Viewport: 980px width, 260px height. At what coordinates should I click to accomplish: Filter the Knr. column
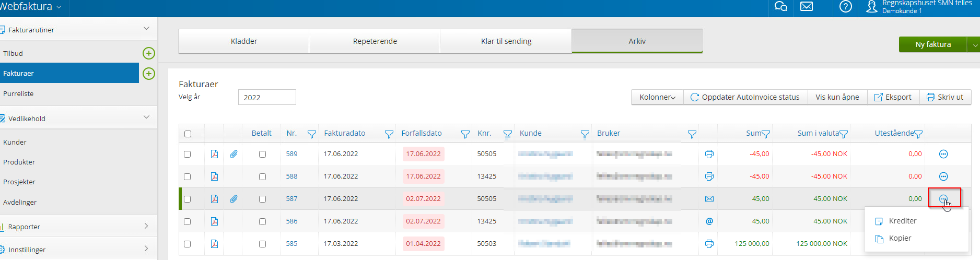508,134
